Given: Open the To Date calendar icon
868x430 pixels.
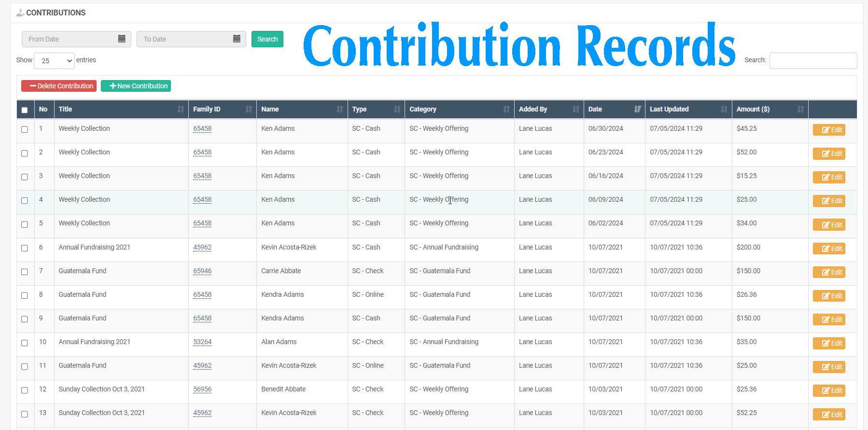Looking at the screenshot, I should coord(237,39).
